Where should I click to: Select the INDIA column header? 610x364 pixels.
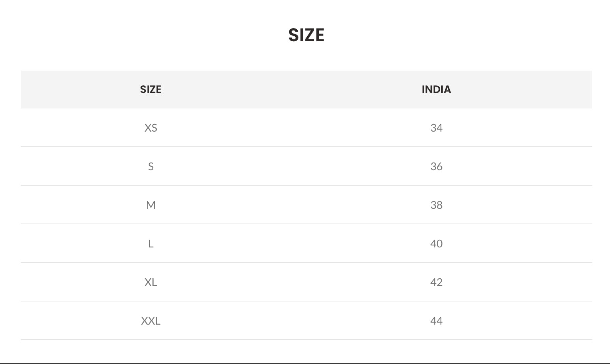point(436,90)
